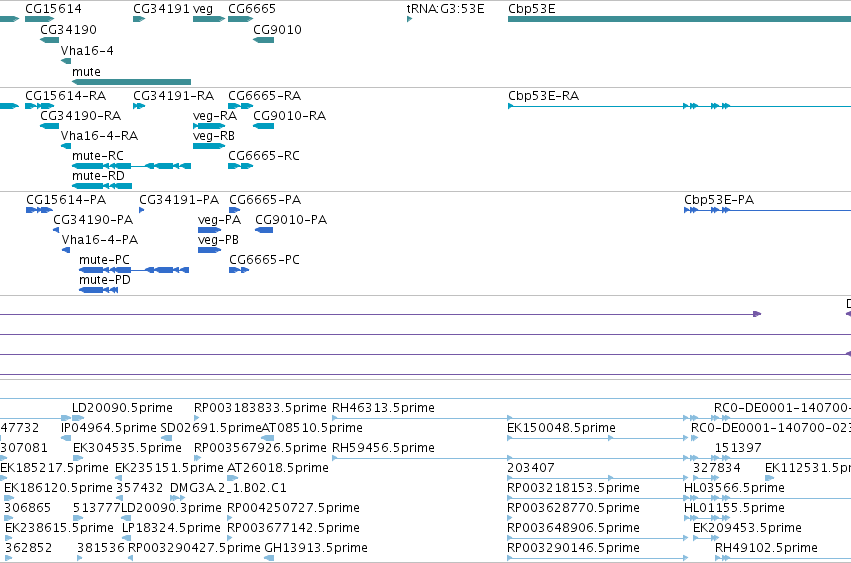Click the mute-PD protein label
Viewport: 851px width, 563px height.
pyautogui.click(x=105, y=280)
